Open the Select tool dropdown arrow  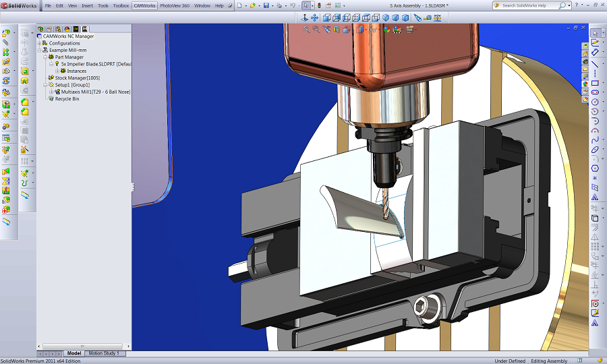(312, 5)
